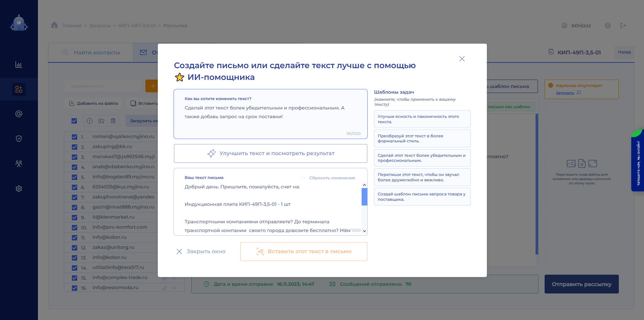The image size is (644, 320).
Task: Switch to the Найти контакты tab
Action: point(91,53)
